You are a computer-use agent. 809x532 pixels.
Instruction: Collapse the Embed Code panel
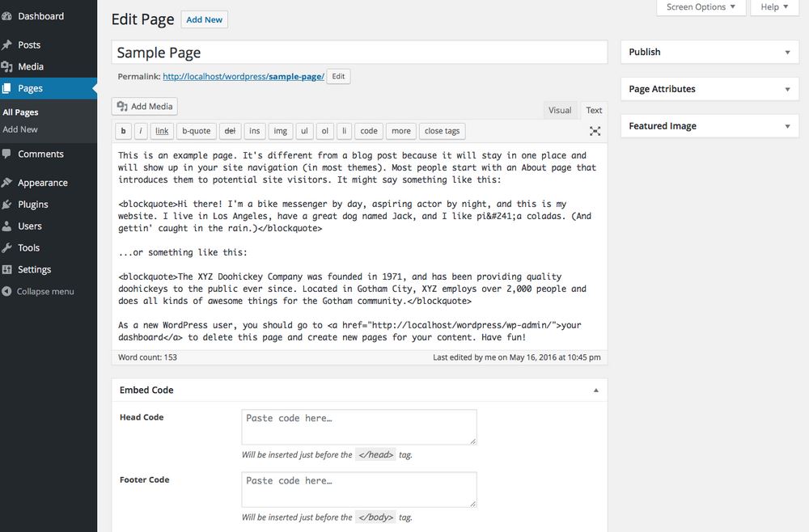pos(596,391)
